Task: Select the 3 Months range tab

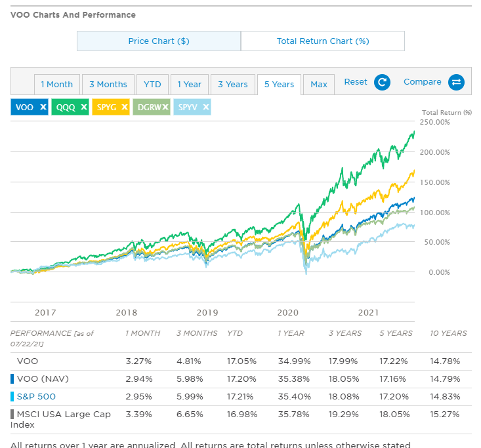Action: coord(108,85)
